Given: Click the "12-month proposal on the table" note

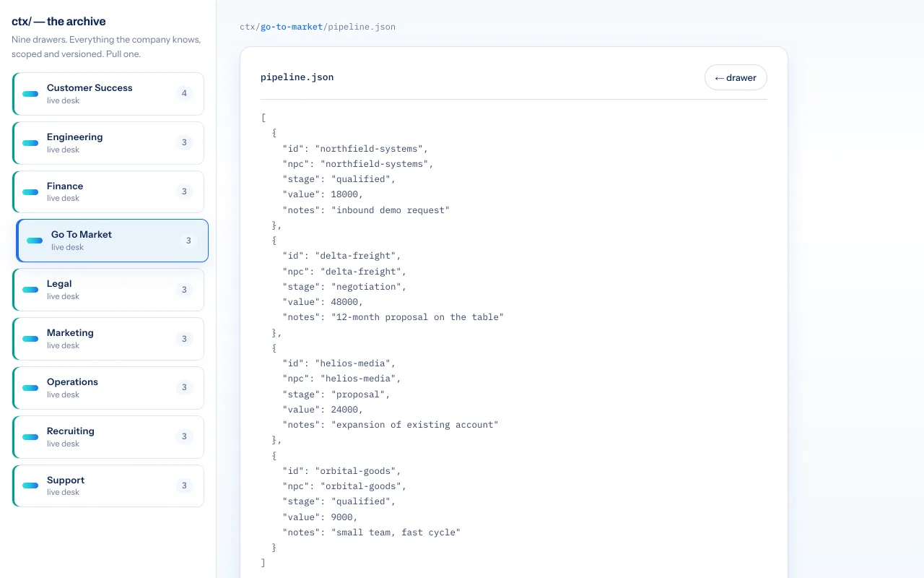Looking at the screenshot, I should 417,317.
